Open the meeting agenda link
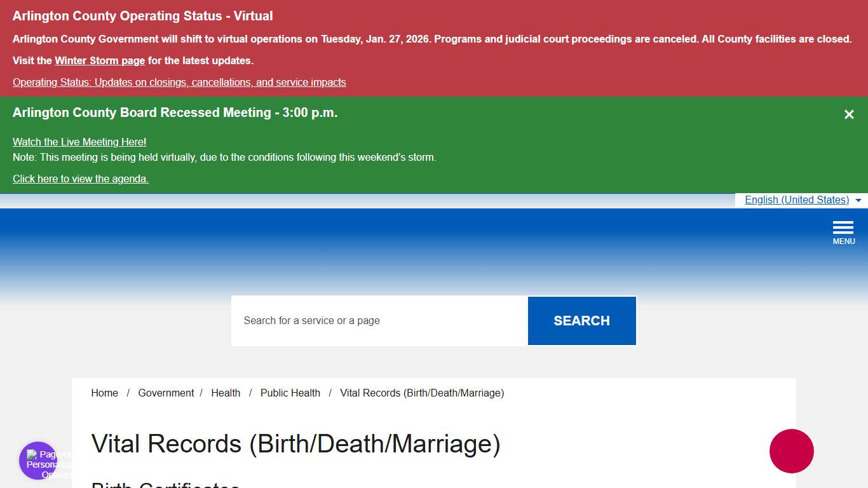 80,179
